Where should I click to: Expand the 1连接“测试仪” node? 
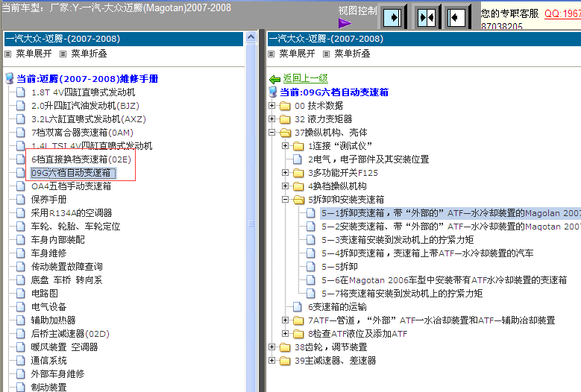click(286, 145)
